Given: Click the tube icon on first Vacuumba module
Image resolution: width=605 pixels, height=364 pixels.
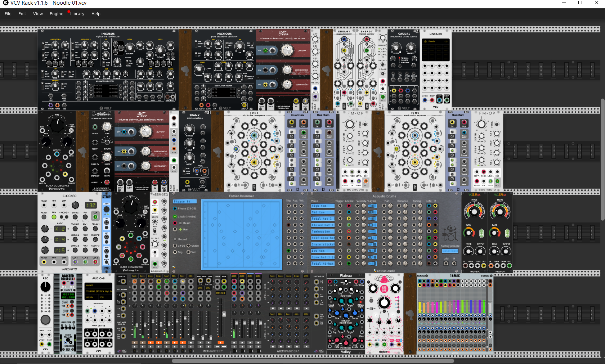Looking at the screenshot, I should point(481,233).
